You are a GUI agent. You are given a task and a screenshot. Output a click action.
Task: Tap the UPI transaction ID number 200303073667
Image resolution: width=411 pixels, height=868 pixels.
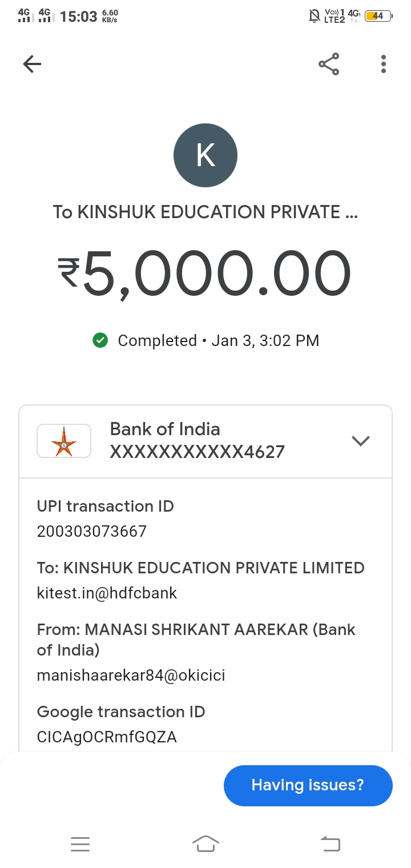[92, 532]
